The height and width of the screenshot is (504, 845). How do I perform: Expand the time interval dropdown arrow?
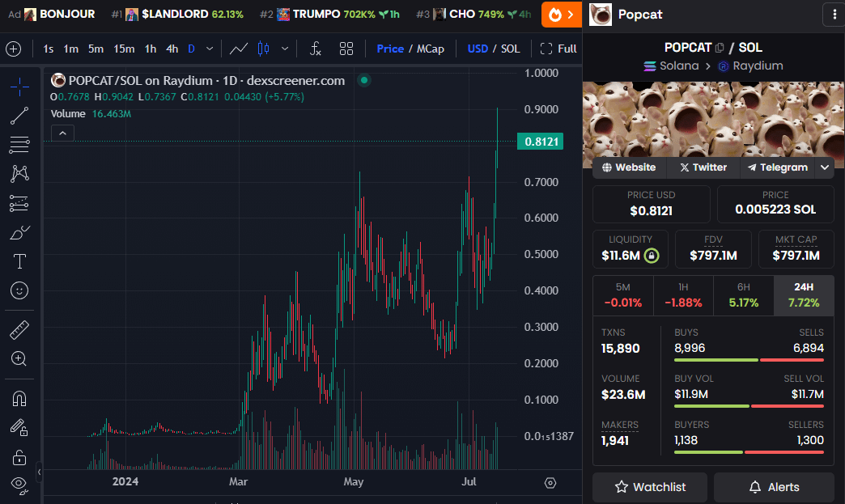pos(210,49)
